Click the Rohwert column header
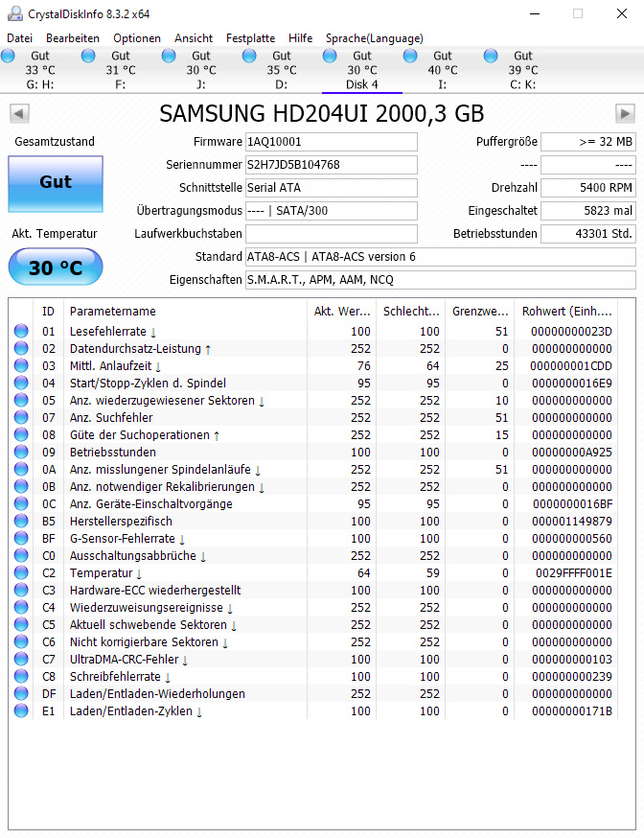644x838 pixels. 566,311
